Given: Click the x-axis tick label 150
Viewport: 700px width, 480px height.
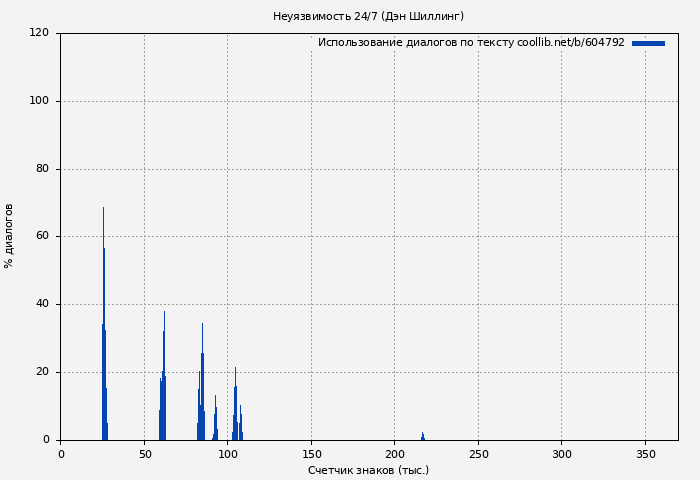Looking at the screenshot, I should tap(311, 454).
